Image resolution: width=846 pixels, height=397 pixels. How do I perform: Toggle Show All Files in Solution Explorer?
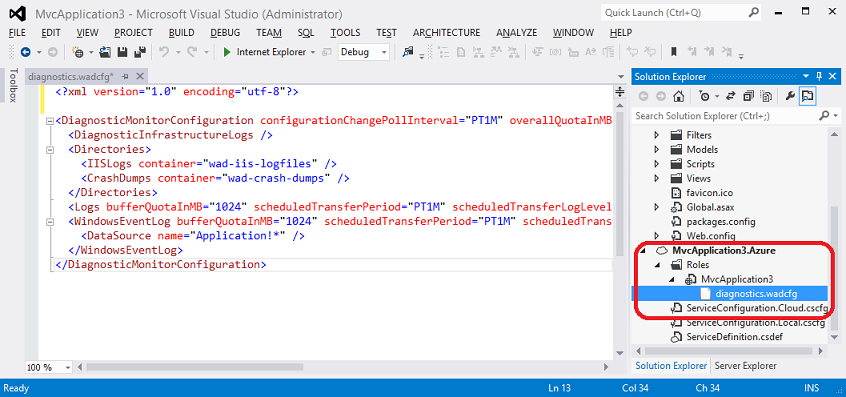[766, 96]
